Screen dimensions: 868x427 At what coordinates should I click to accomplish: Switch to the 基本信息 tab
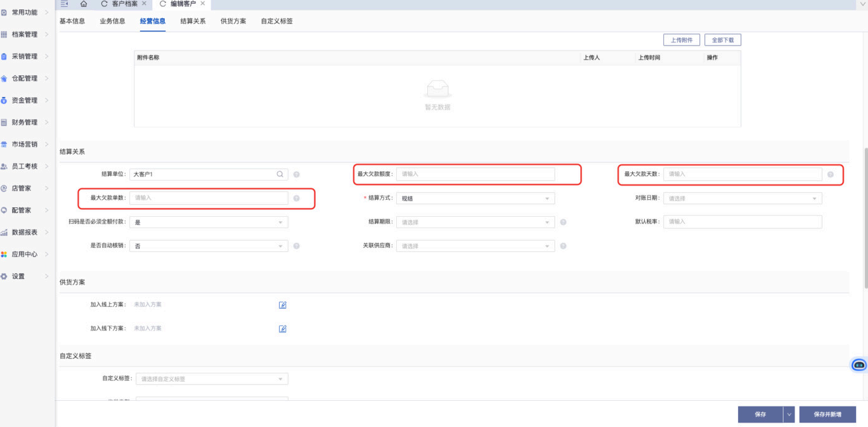point(72,21)
